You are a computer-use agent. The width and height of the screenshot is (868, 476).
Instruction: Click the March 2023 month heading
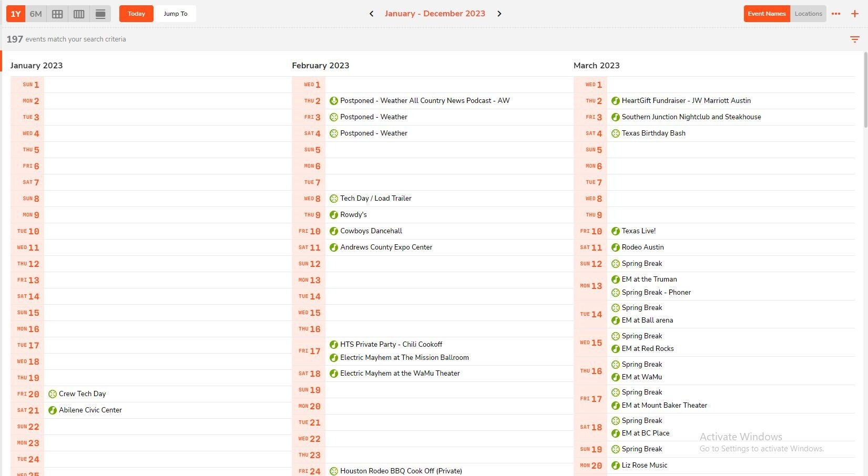(596, 65)
